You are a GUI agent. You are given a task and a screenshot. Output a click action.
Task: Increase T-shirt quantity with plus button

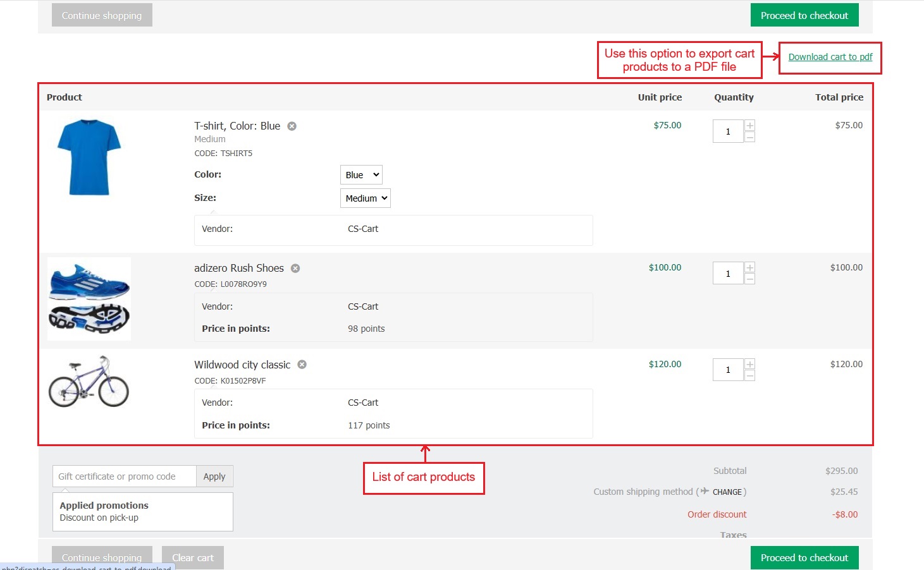749,126
